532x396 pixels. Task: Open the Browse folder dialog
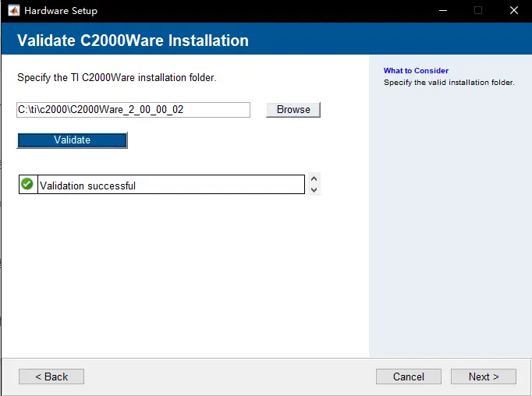point(293,110)
